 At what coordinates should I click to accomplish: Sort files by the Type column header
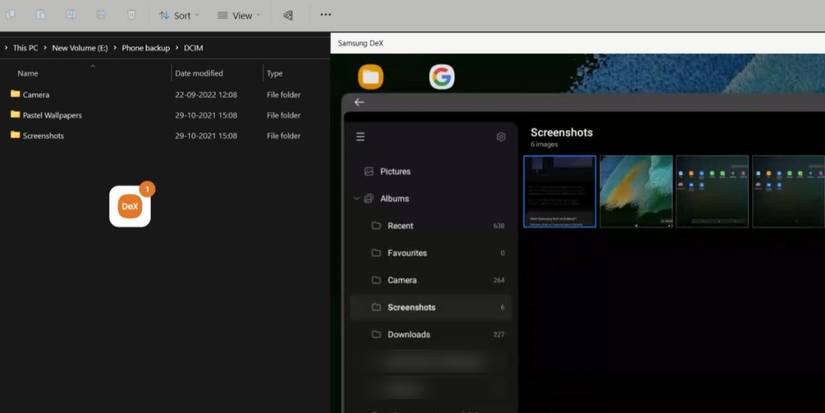tap(275, 74)
